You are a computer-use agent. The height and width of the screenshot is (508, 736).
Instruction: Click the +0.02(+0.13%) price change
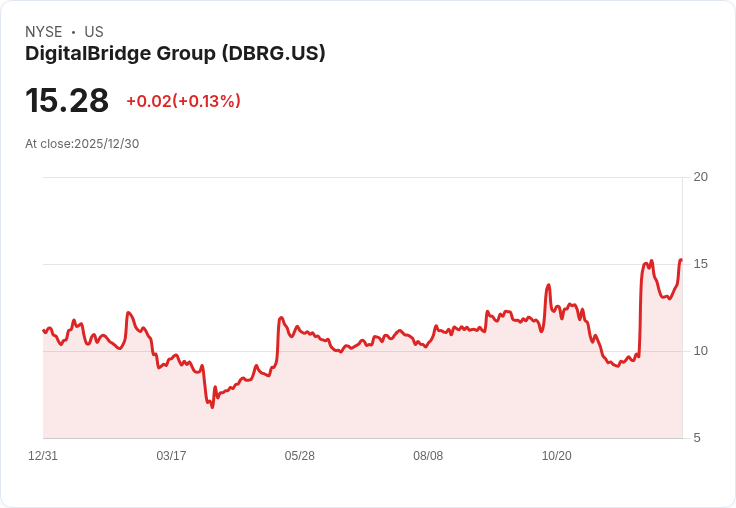tap(184, 101)
